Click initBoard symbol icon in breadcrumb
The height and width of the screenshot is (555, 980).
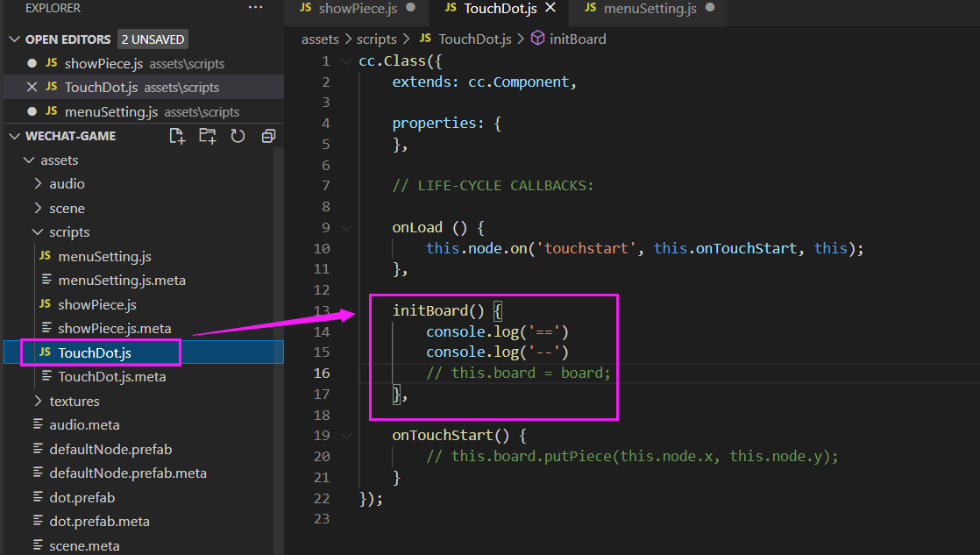tap(537, 39)
